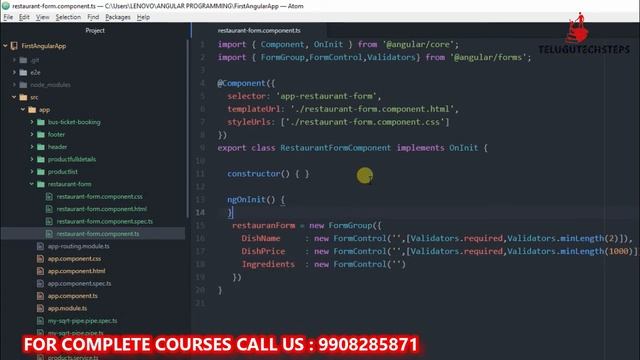Expand the productfulldetails folder chevron

32,159
